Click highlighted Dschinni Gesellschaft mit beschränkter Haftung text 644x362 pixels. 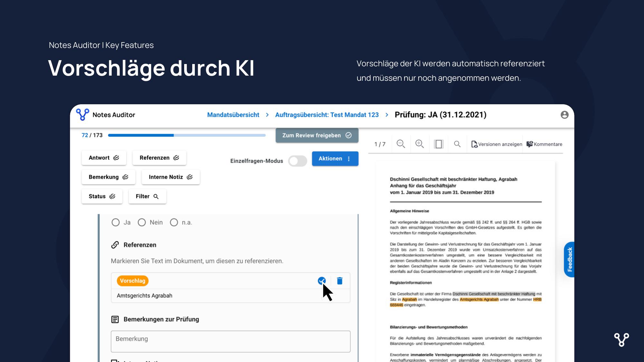pyautogui.click(x=494, y=294)
